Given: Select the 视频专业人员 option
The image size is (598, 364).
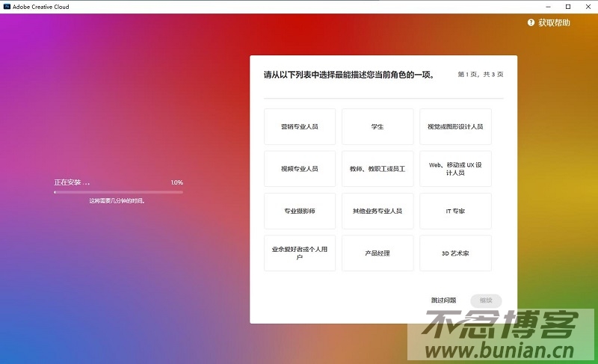Looking at the screenshot, I should pyautogui.click(x=300, y=169).
